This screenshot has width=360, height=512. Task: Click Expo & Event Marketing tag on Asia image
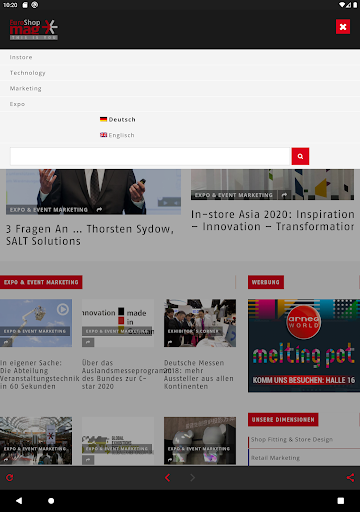coord(234,195)
